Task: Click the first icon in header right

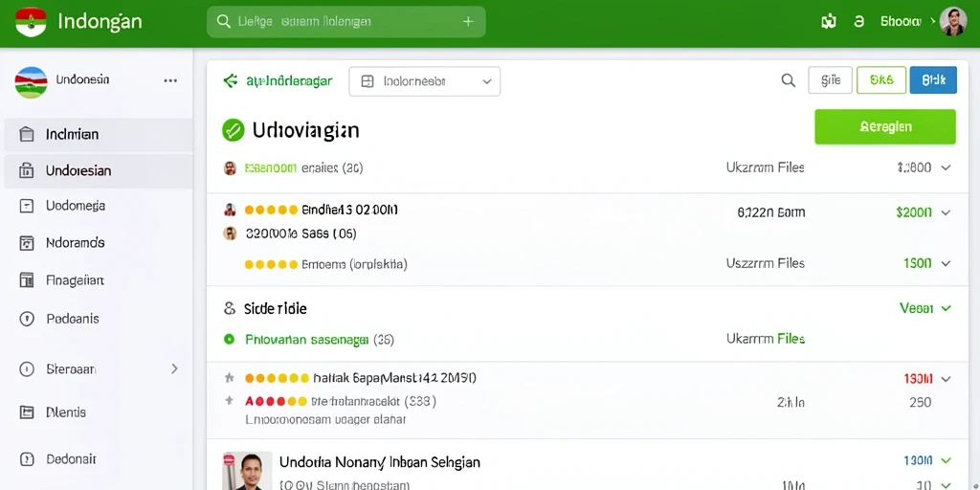Action: point(829,22)
